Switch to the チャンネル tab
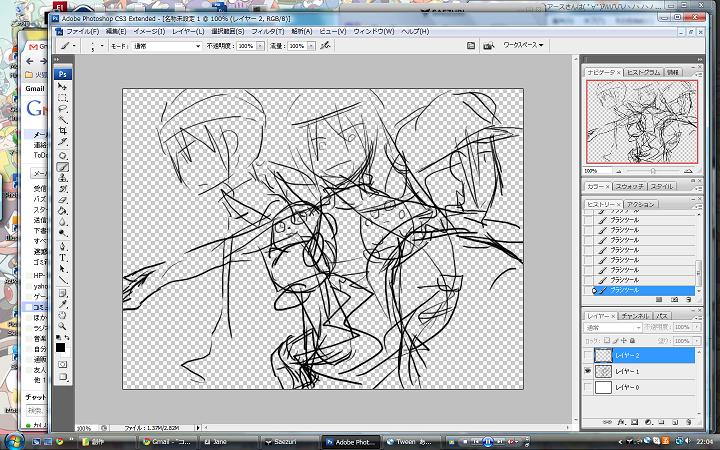Screen dimensions: 720x450 [635, 316]
